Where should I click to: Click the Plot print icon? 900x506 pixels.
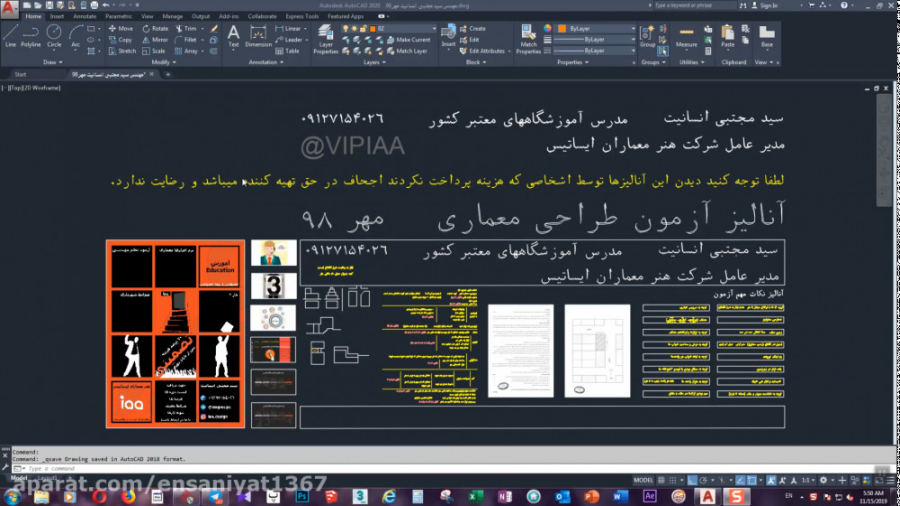pyautogui.click(x=94, y=5)
